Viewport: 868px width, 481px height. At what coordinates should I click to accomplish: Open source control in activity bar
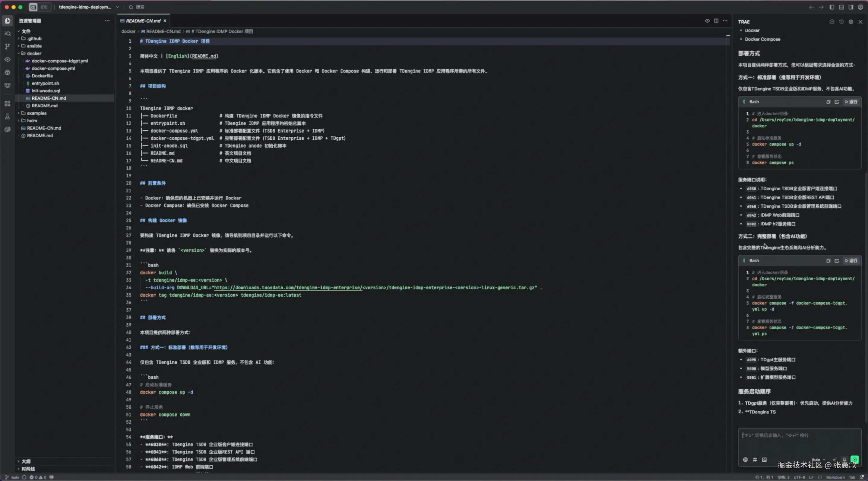[x=8, y=46]
